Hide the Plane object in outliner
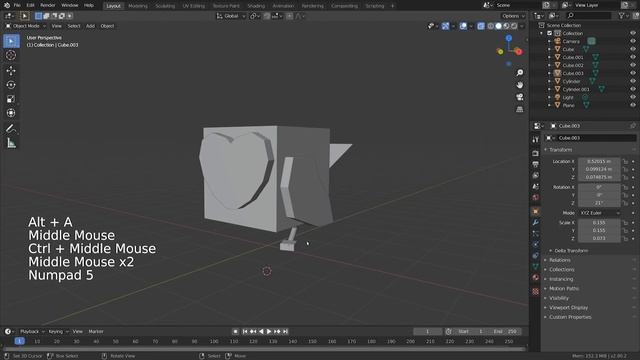The height and width of the screenshot is (360, 640). tap(633, 105)
